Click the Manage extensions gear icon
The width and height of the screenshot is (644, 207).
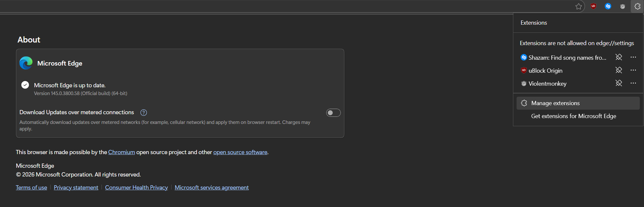click(524, 103)
